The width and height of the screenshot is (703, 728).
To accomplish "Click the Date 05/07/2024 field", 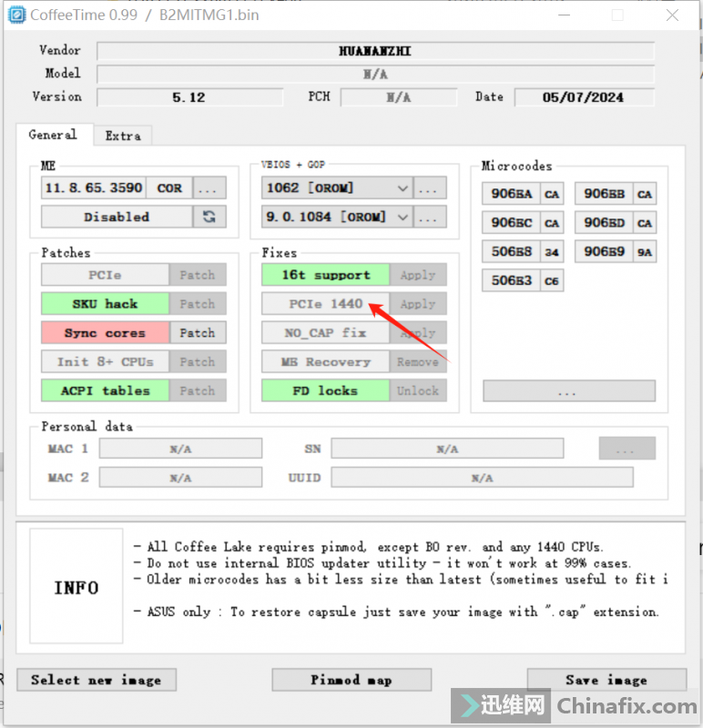I will (x=584, y=97).
